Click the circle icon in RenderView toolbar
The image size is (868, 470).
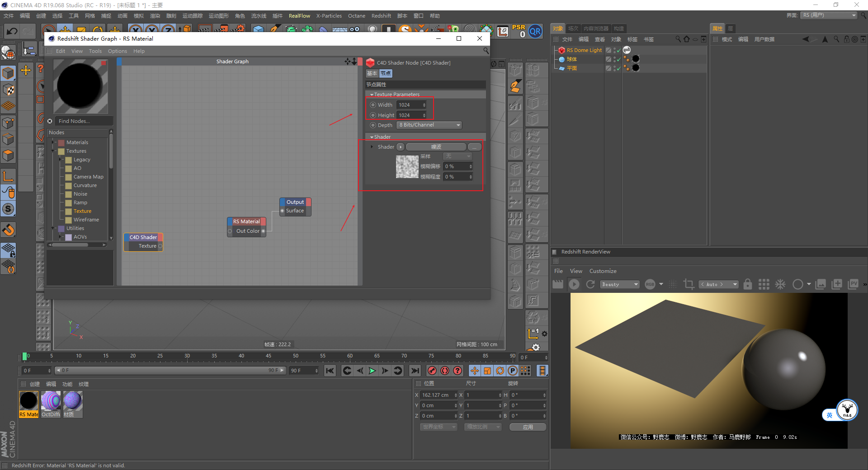(x=798, y=284)
